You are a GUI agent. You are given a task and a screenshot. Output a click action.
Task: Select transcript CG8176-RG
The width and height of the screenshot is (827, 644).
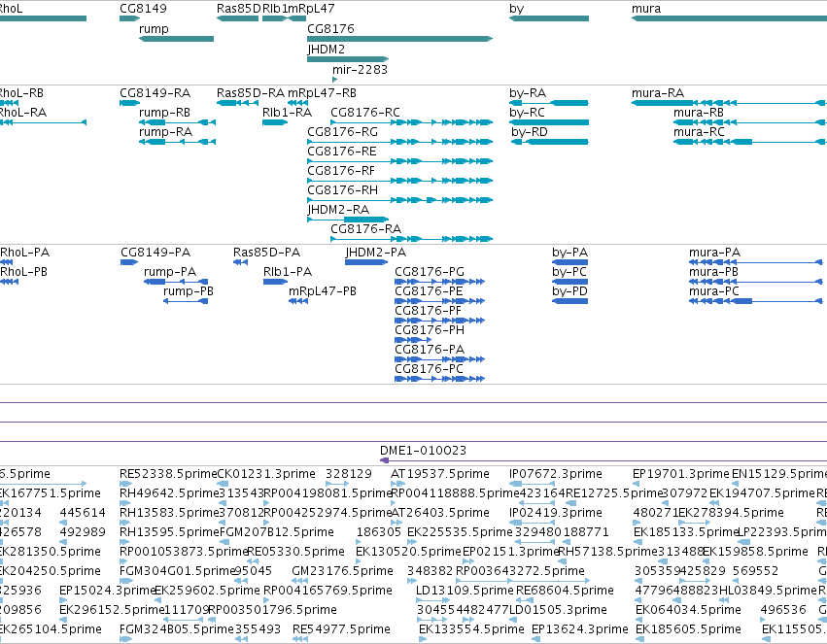(x=399, y=142)
